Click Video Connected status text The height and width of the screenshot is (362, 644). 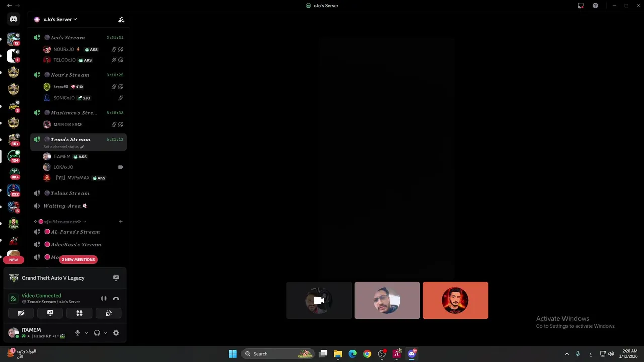pos(41,296)
